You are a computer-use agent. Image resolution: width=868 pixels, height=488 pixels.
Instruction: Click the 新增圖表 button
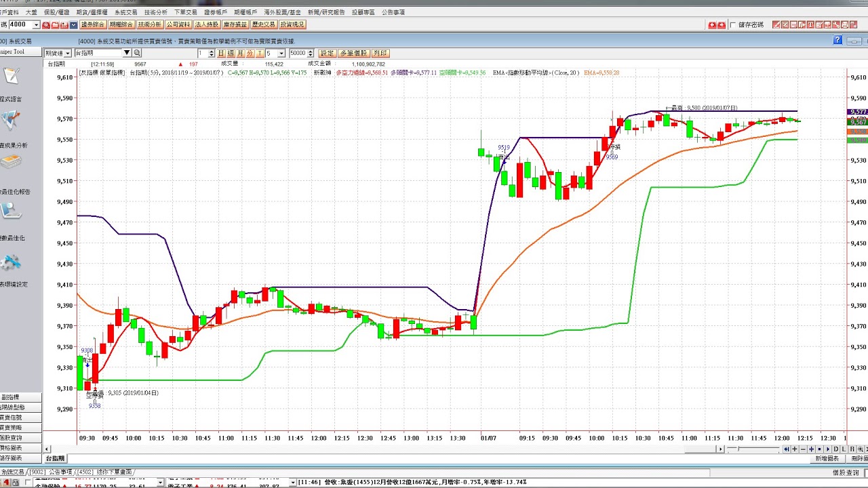point(827,459)
